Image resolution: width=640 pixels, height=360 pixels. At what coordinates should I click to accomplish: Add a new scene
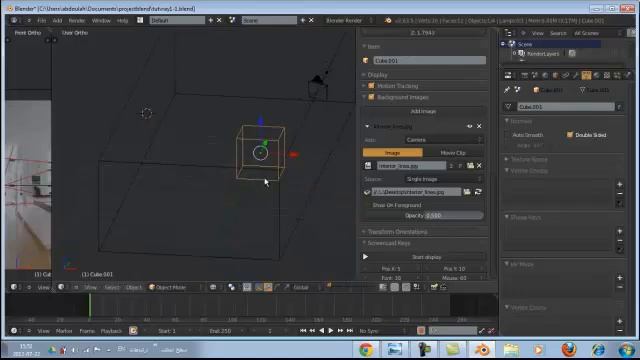click(x=303, y=20)
